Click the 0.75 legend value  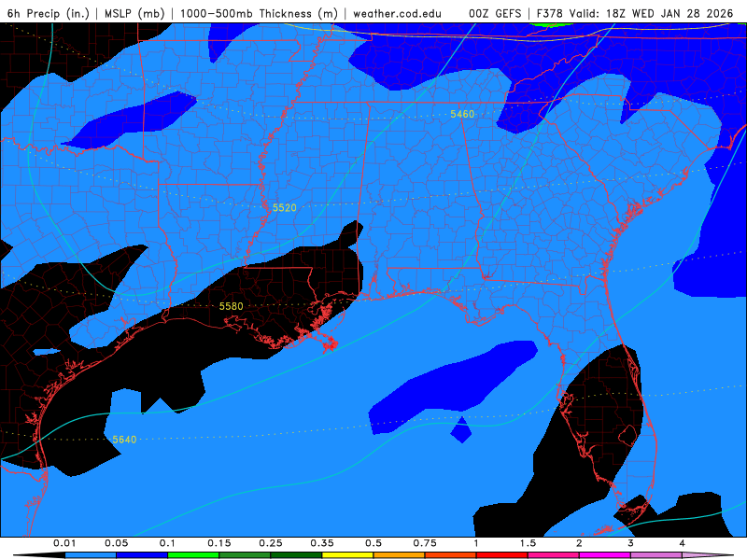[x=425, y=543]
